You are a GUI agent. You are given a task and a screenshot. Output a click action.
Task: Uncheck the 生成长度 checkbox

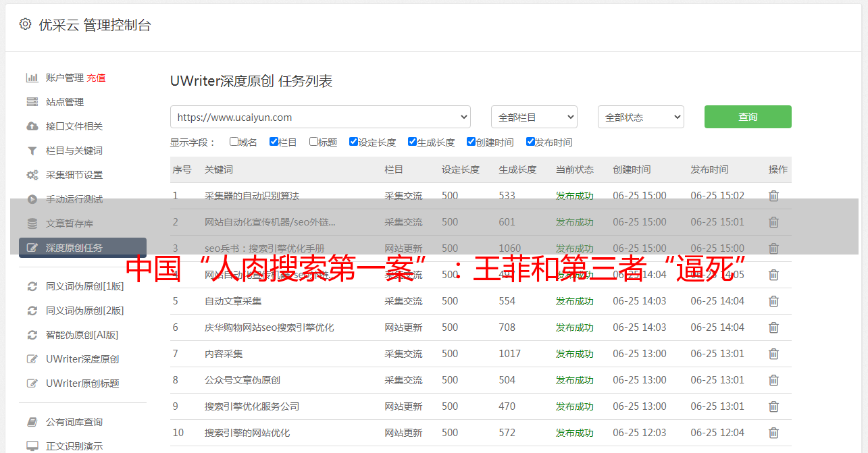click(x=412, y=142)
